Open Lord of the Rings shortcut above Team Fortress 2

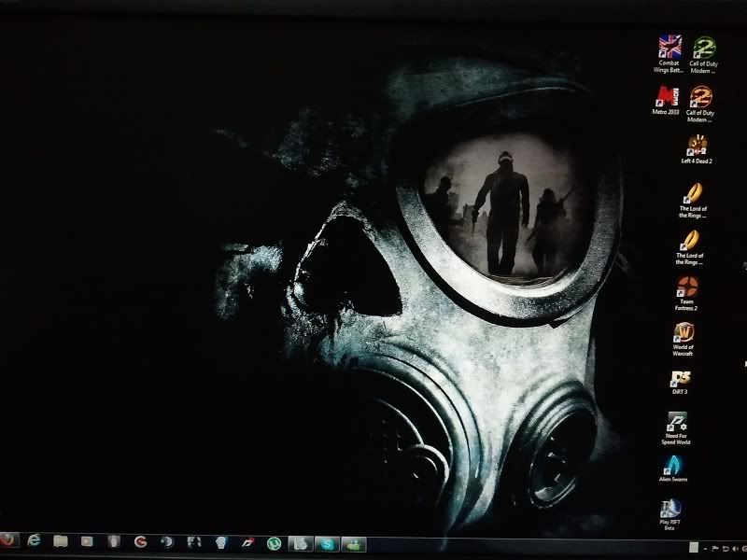[690, 247]
